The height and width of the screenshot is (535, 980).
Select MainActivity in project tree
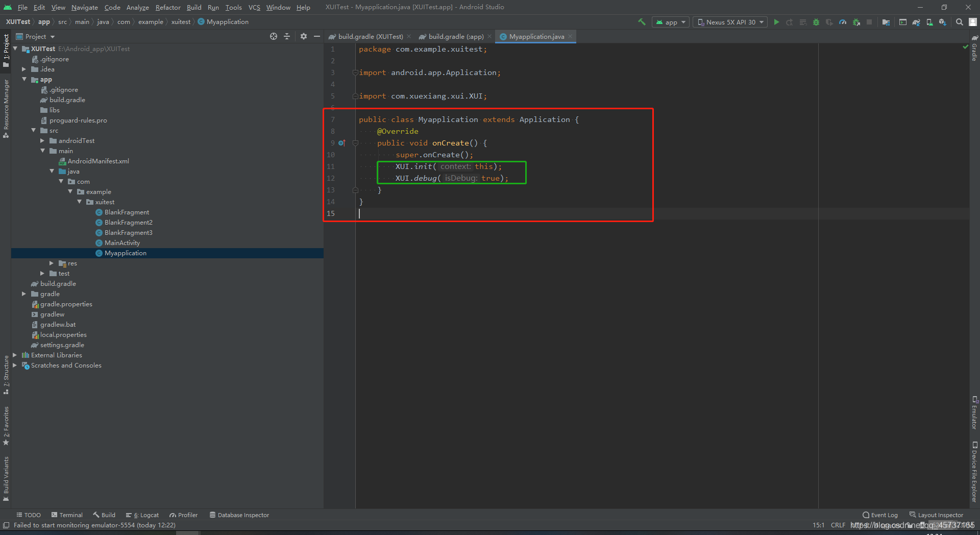click(x=122, y=242)
